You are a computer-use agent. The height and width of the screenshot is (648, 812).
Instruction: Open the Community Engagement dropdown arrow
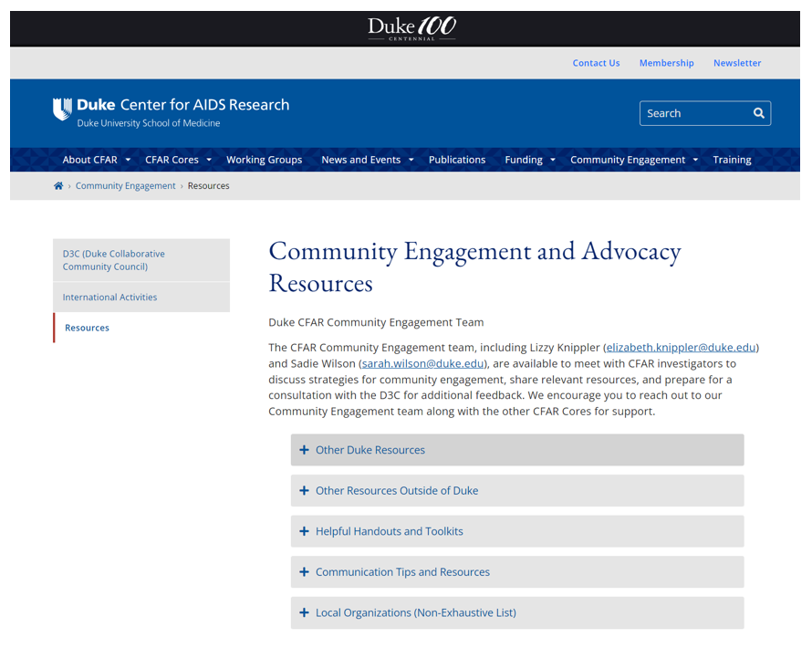(x=695, y=160)
